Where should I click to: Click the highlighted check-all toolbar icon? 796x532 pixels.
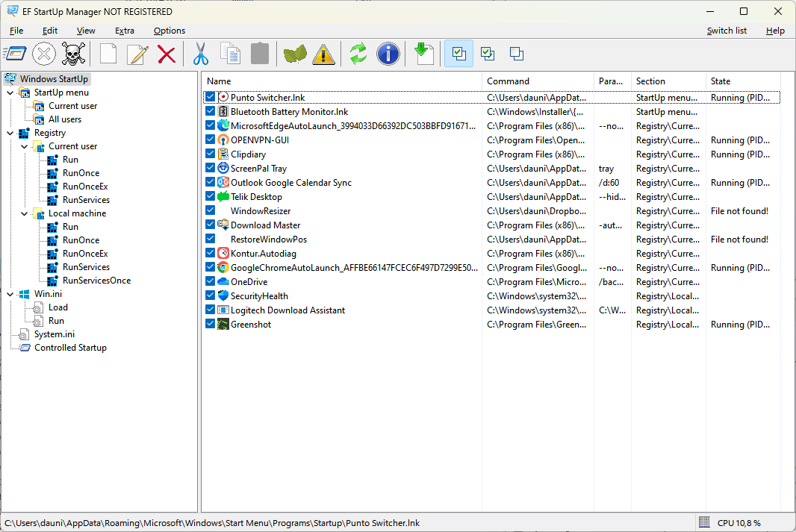coord(459,54)
